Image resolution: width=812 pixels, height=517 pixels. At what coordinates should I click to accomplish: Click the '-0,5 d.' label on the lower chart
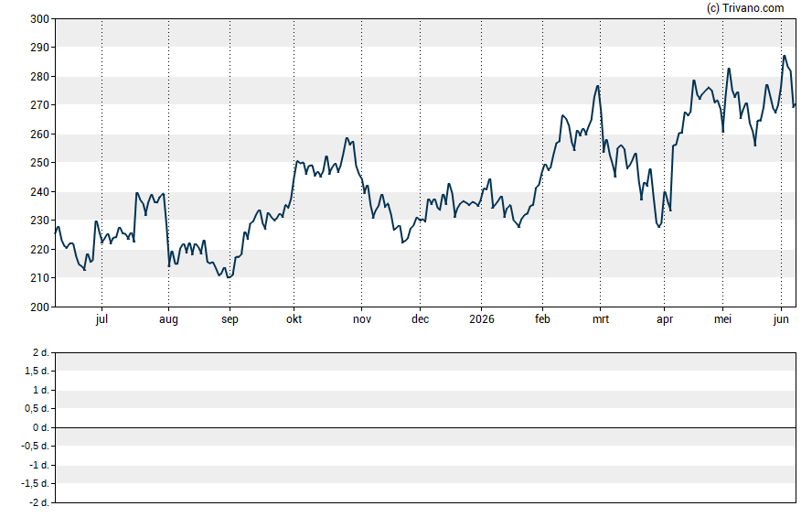pyautogui.click(x=35, y=446)
